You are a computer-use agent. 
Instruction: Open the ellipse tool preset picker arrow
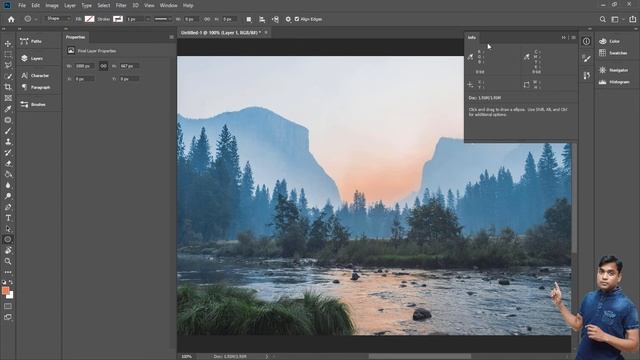[36, 19]
